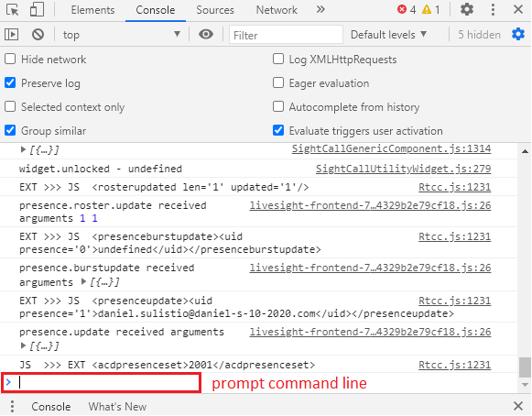Image resolution: width=532 pixels, height=416 pixels.
Task: Open the top JavaScript context dropdown
Action: [121, 35]
